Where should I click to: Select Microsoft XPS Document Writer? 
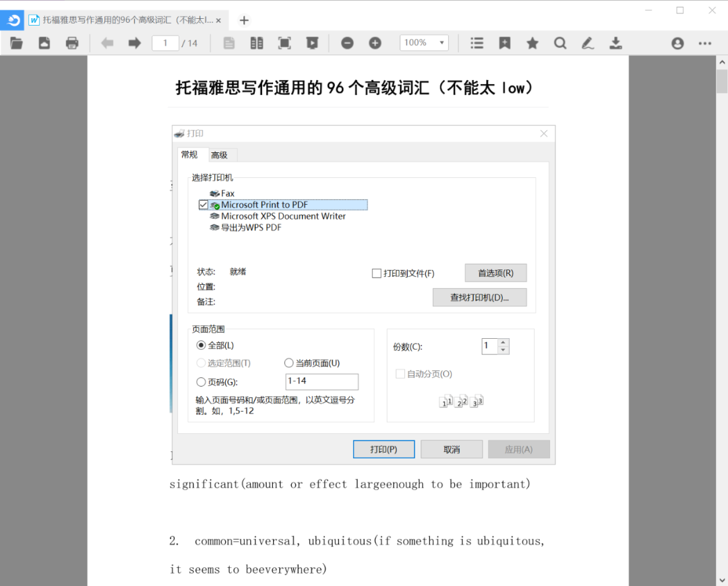click(x=278, y=216)
